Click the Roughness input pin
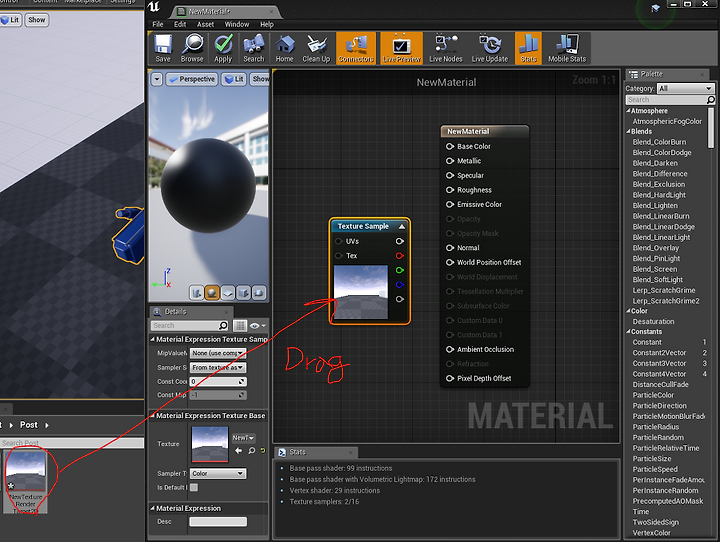This screenshot has height=542, width=720. click(450, 190)
